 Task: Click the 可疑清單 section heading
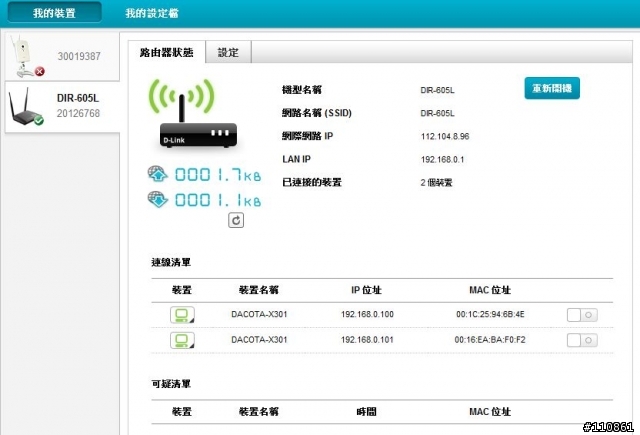(171, 384)
